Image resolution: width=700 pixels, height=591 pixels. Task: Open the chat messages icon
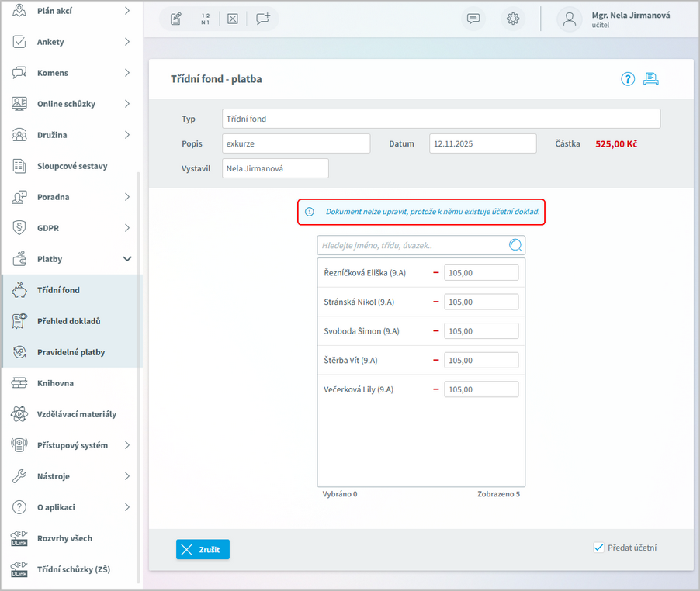[x=473, y=19]
